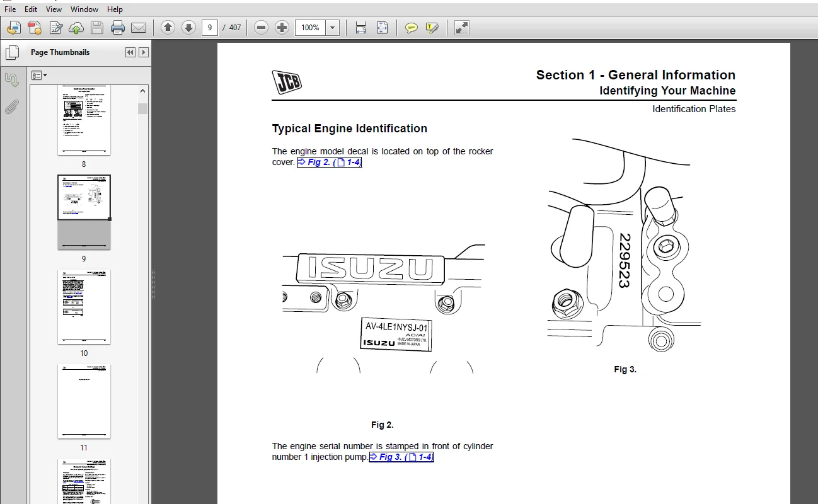Click the 'Identifying Your Machine' subtitle
Screen dimensions: 818x504
click(667, 91)
